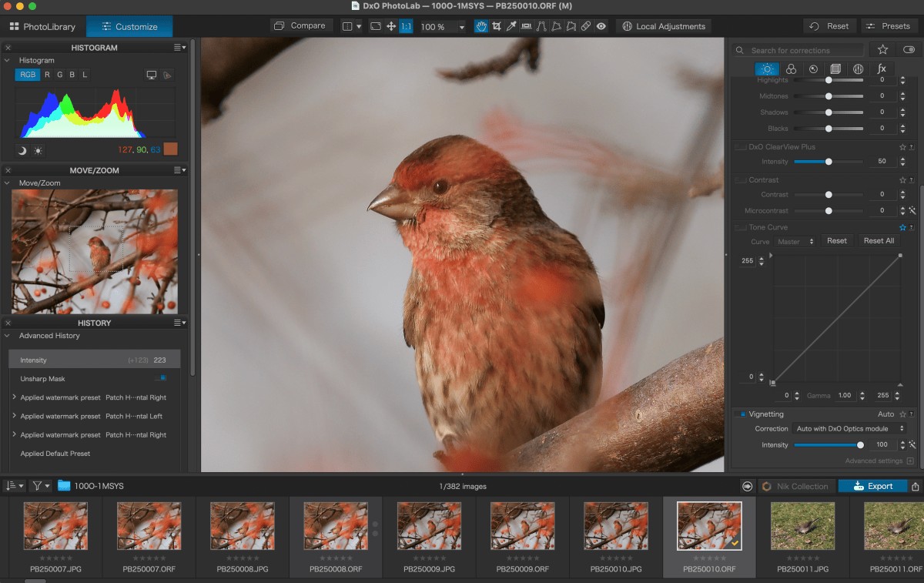Show the G channel in histogram
The width and height of the screenshot is (924, 583).
point(59,75)
